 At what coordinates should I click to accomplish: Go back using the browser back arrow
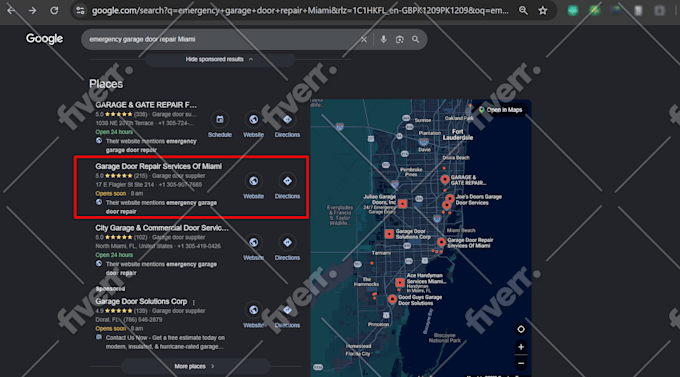click(x=11, y=10)
